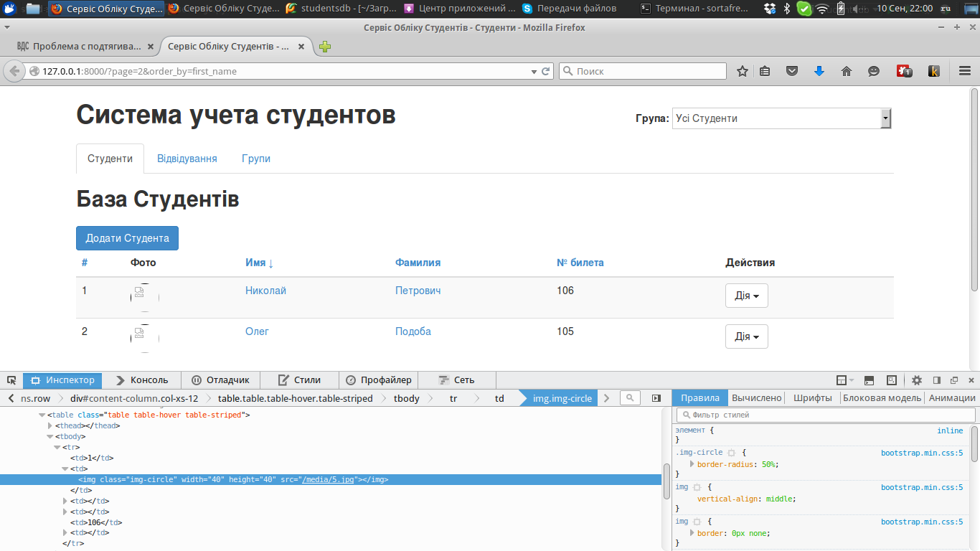Click the Bluetooth tray icon
Screen dimensions: 980x551
(787, 9)
